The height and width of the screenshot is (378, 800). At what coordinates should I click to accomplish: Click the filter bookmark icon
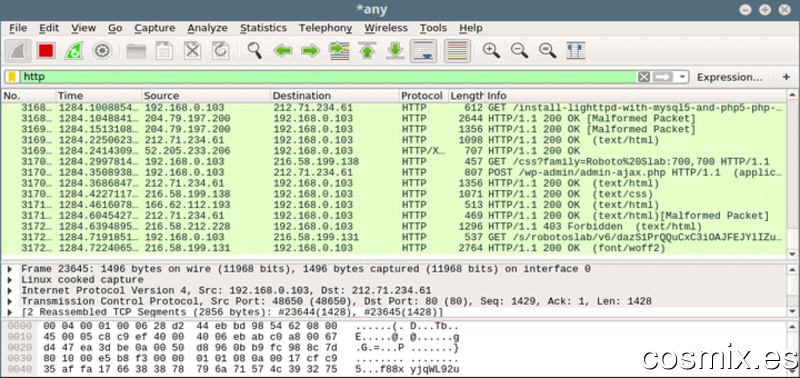[12, 77]
